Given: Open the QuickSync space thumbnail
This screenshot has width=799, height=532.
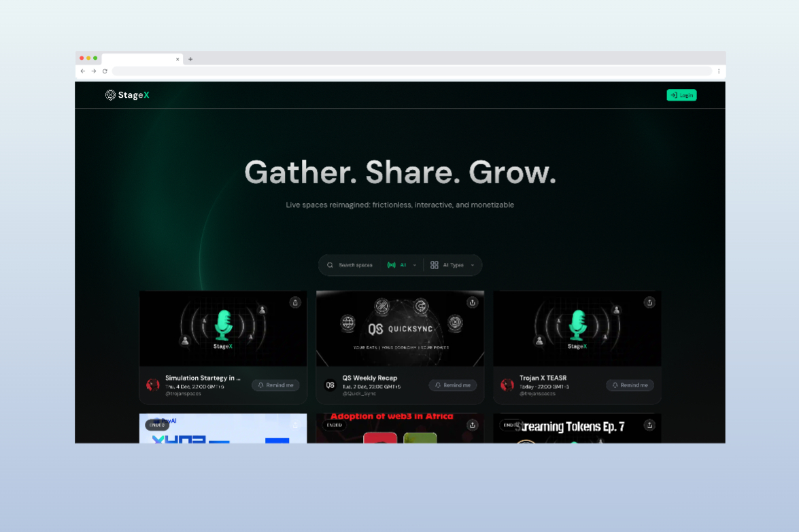Looking at the screenshot, I should point(400,329).
